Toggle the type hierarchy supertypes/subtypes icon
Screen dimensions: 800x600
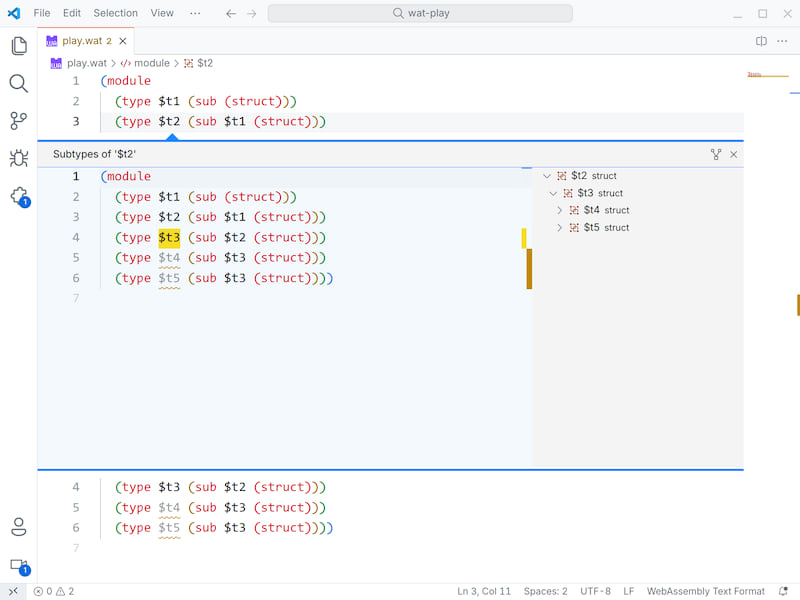(x=716, y=155)
